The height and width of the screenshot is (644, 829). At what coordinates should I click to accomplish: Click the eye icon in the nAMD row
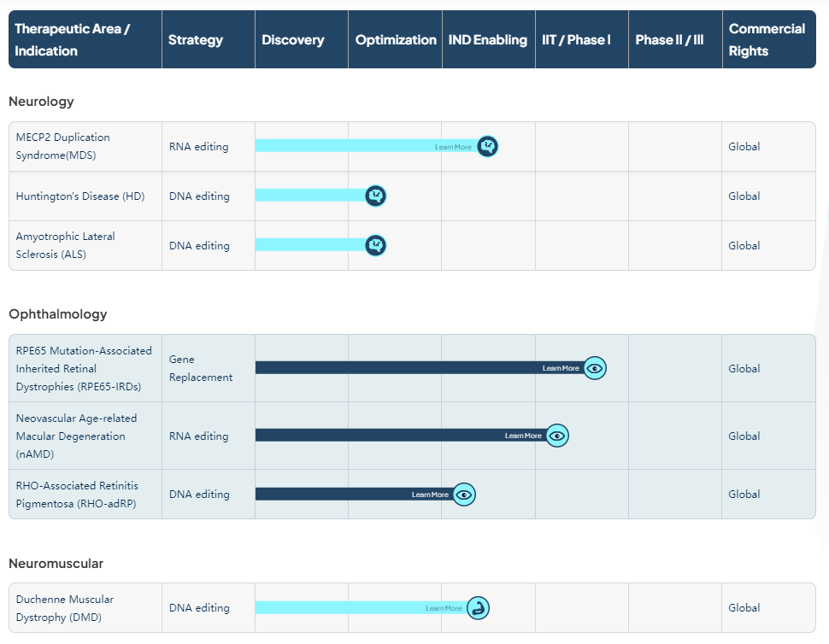point(557,436)
